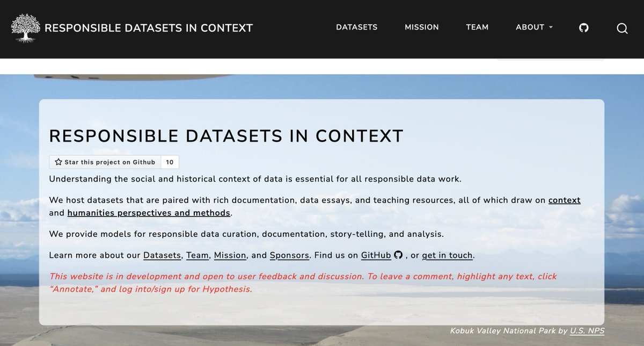Click the Sponsors link
Screen dimensions: 644x346
289,255
